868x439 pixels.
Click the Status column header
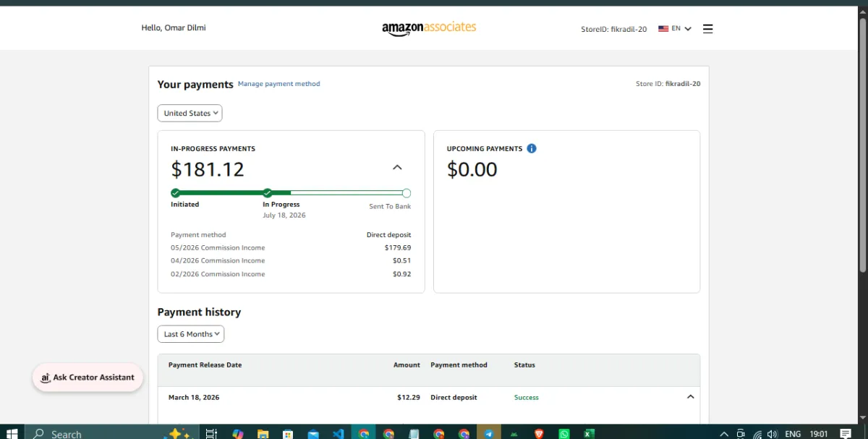[524, 365]
